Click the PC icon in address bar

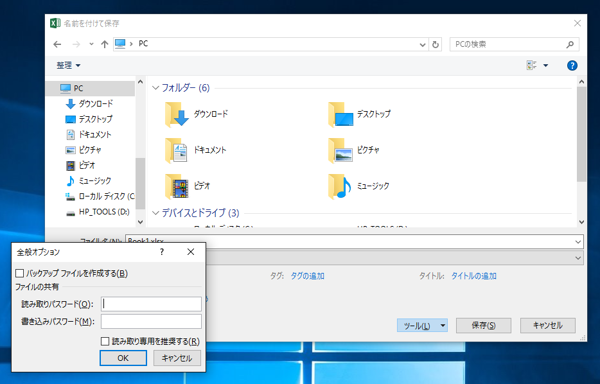[121, 44]
